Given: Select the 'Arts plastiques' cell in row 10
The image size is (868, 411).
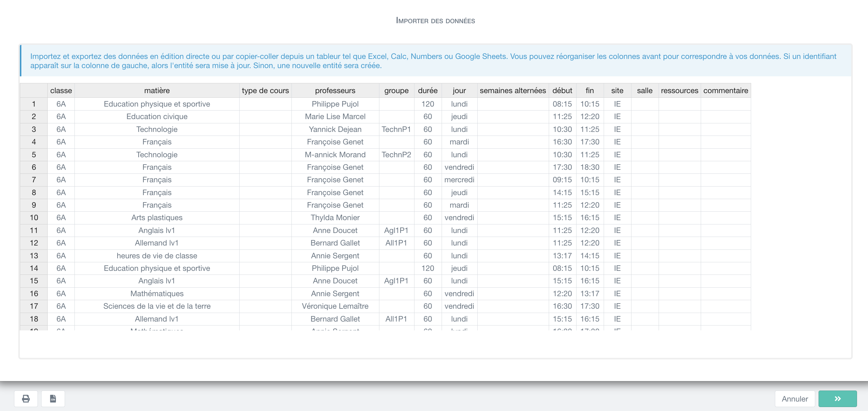Looking at the screenshot, I should tap(157, 217).
